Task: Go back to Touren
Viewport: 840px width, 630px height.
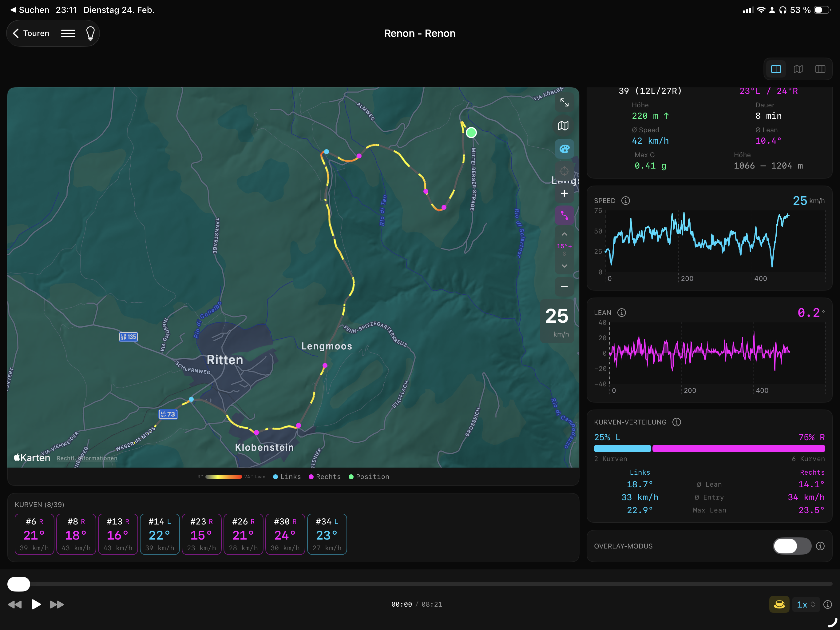Action: [x=32, y=34]
